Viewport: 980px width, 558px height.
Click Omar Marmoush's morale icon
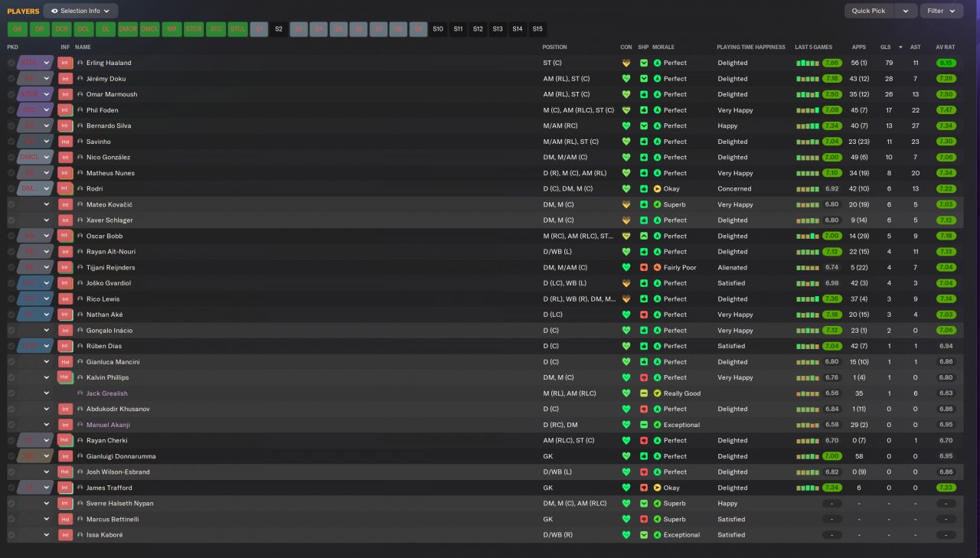click(657, 94)
